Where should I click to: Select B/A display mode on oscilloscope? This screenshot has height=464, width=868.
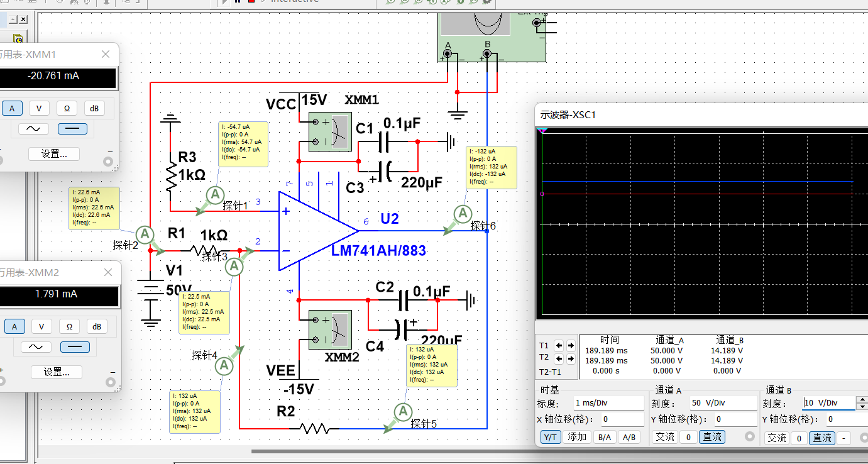point(605,437)
